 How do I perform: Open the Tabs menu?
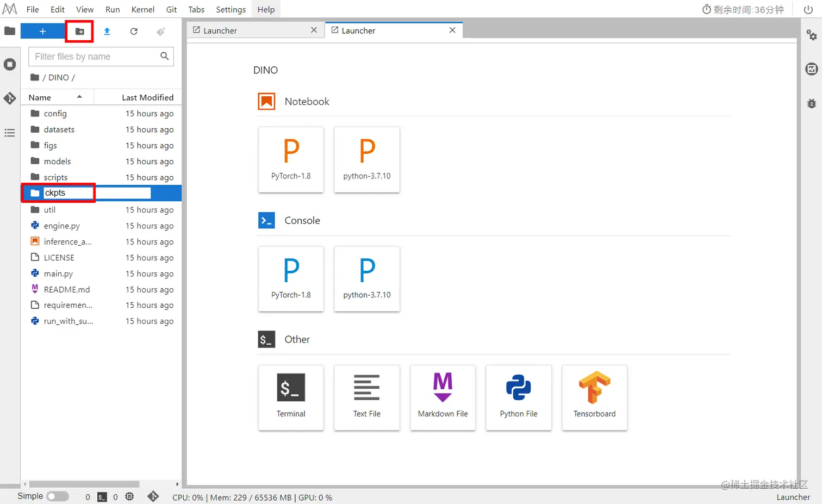point(196,9)
